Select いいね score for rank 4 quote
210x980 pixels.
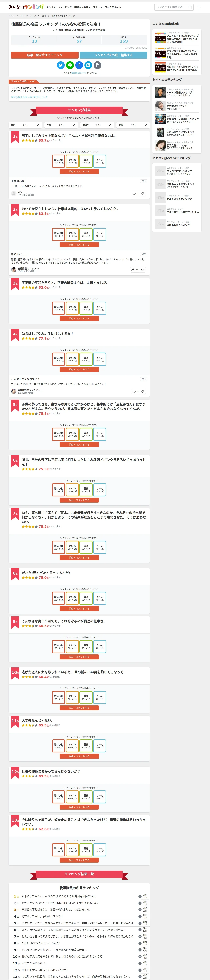click(x=72, y=359)
